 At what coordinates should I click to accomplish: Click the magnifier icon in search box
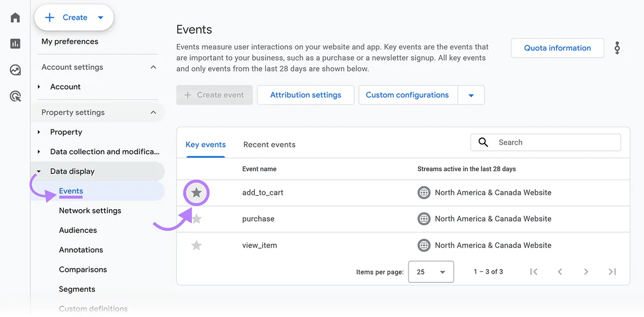coord(483,142)
